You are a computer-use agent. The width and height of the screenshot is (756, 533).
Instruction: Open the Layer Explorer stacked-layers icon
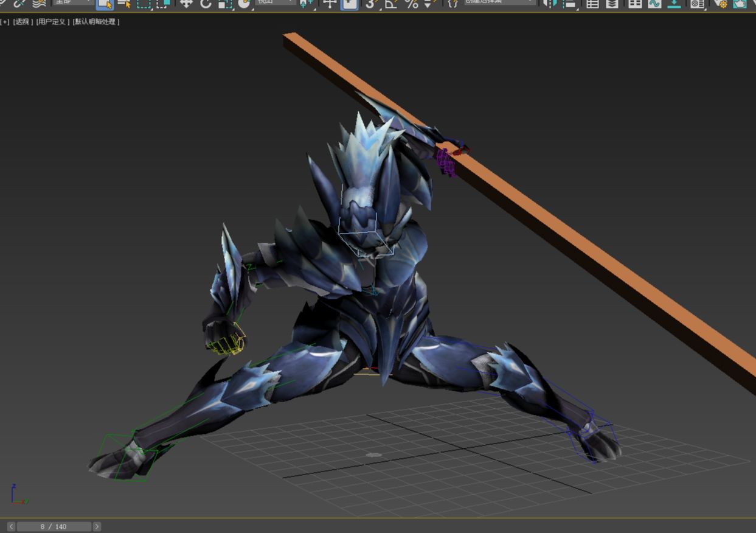pyautogui.click(x=612, y=4)
